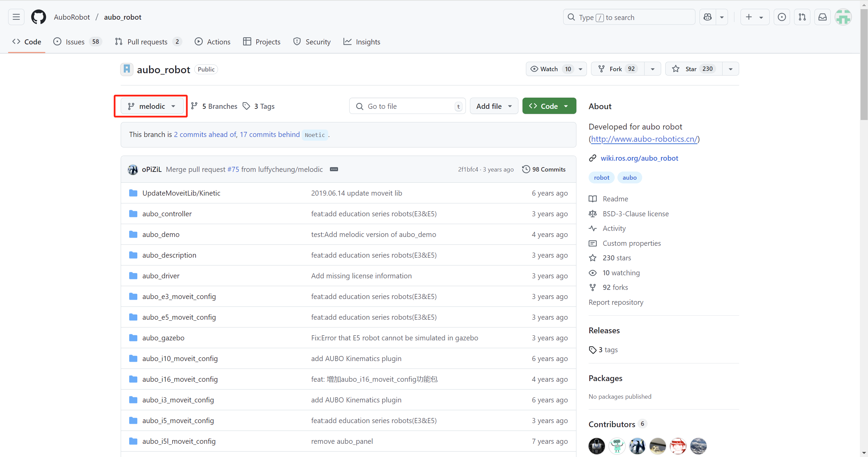Switch to the Issues tab

point(75,42)
